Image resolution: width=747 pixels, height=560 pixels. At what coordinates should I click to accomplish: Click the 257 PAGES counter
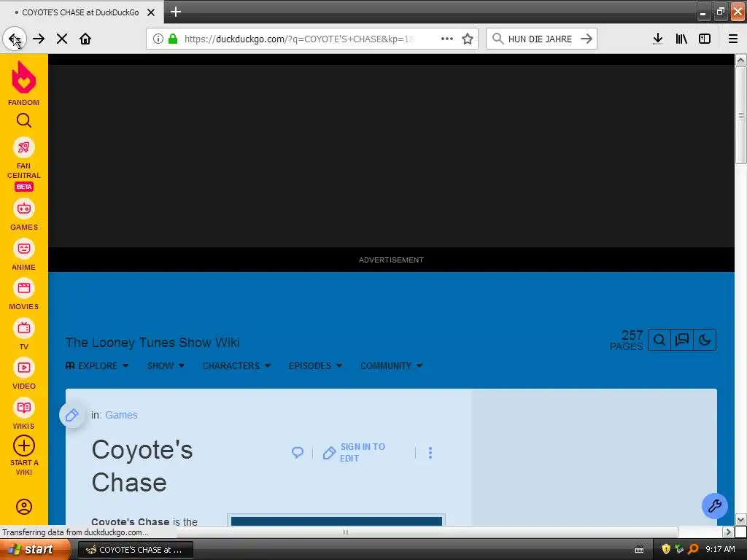click(627, 340)
